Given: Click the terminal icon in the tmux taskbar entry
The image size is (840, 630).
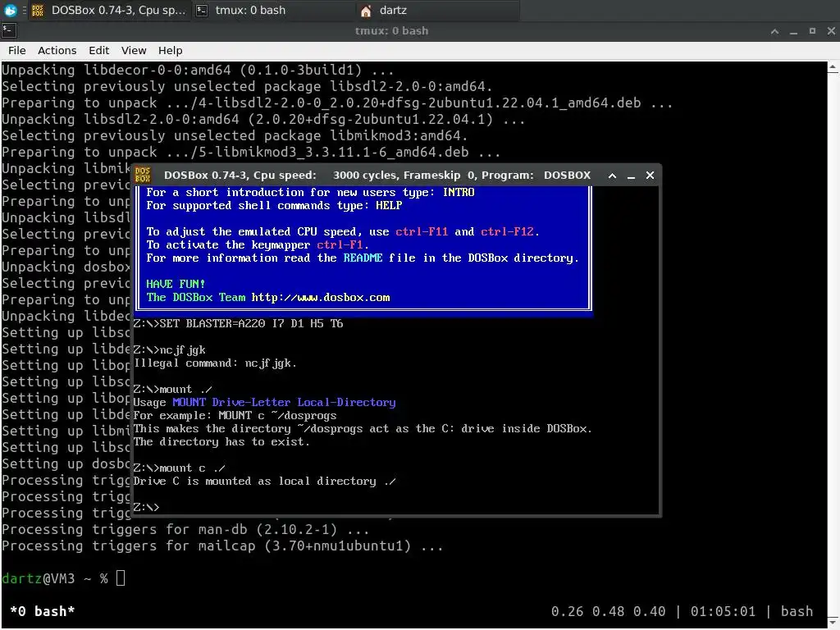Looking at the screenshot, I should coord(202,10).
